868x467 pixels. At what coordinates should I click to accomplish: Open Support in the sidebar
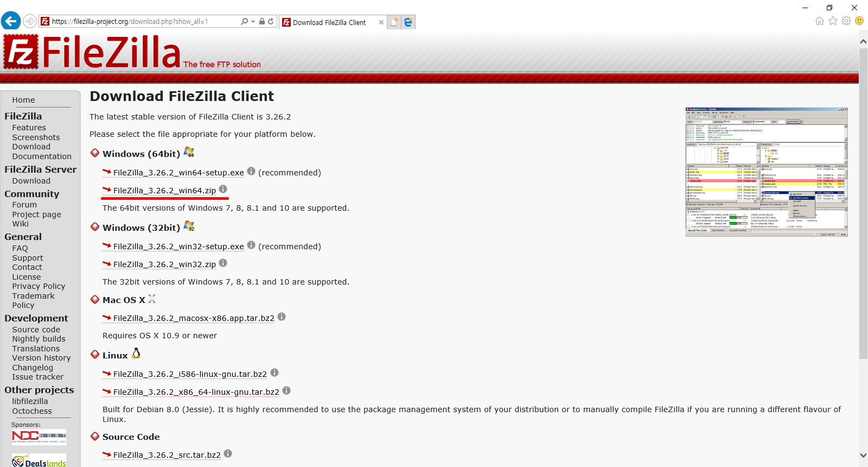click(28, 258)
